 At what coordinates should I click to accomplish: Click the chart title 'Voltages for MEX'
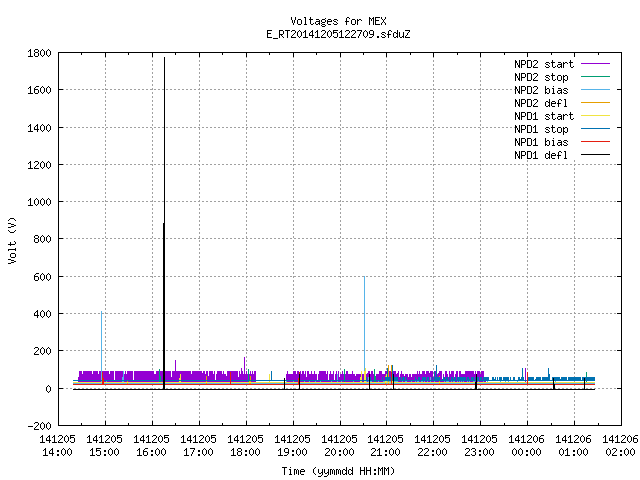click(x=338, y=21)
